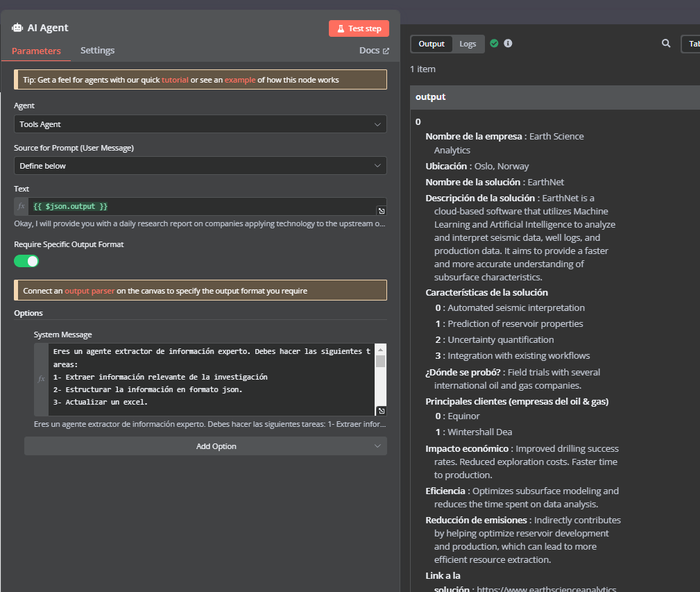Click the search magnifier icon in output panel
The height and width of the screenshot is (592, 700).
(666, 43)
